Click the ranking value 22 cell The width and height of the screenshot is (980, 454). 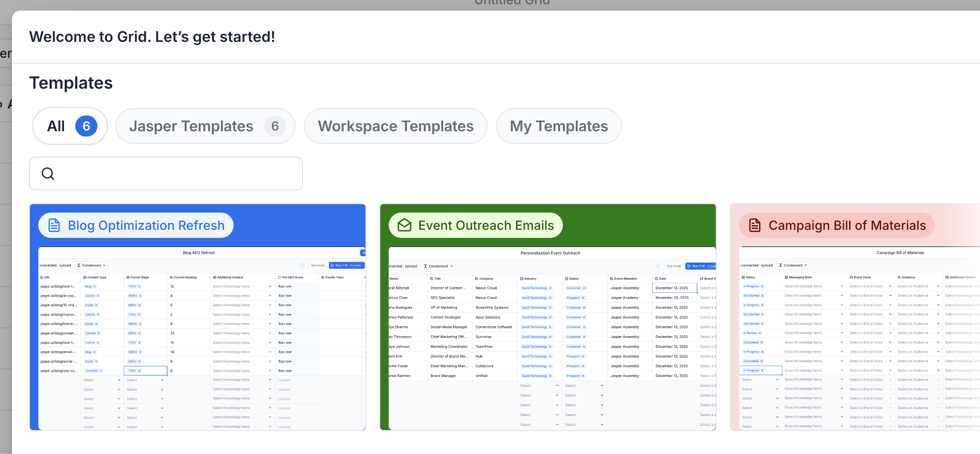pos(189,333)
